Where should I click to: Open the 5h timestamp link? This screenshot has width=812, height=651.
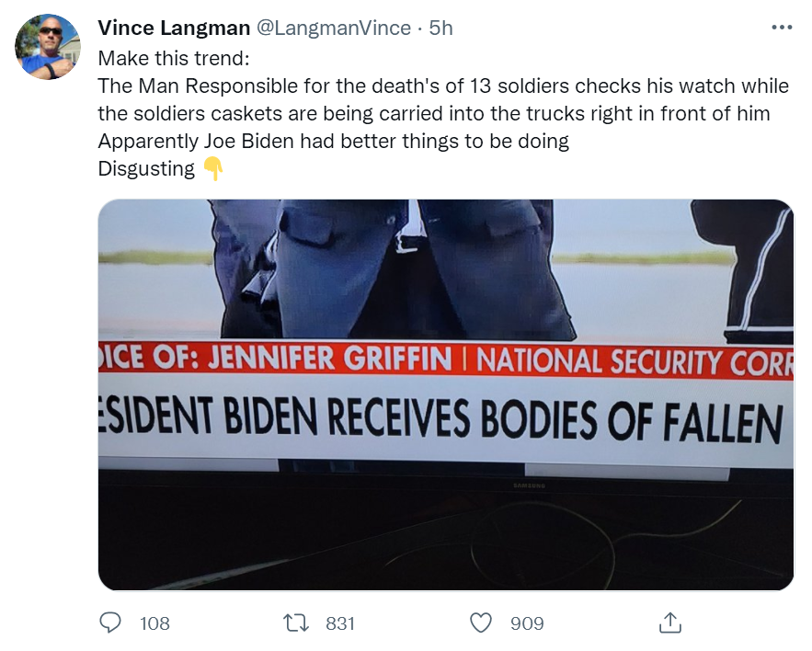tap(441, 28)
